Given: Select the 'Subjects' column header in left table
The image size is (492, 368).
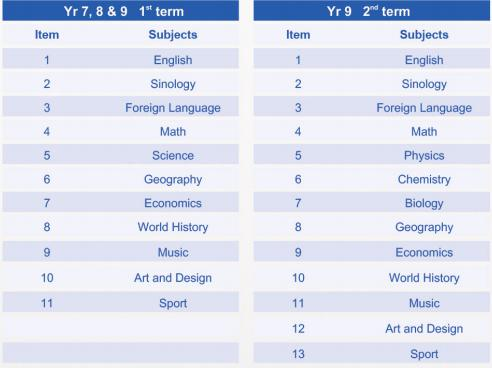Looking at the screenshot, I should 173,35.
